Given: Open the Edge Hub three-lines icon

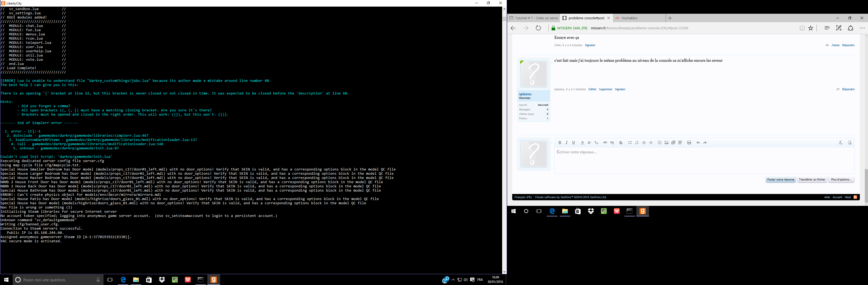Looking at the screenshot, I should [x=827, y=28].
